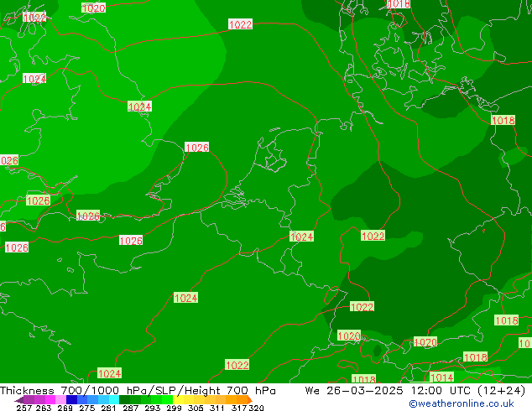Click the purple swatch above legend value 257
The height and width of the screenshot is (411, 532).
(29, 400)
